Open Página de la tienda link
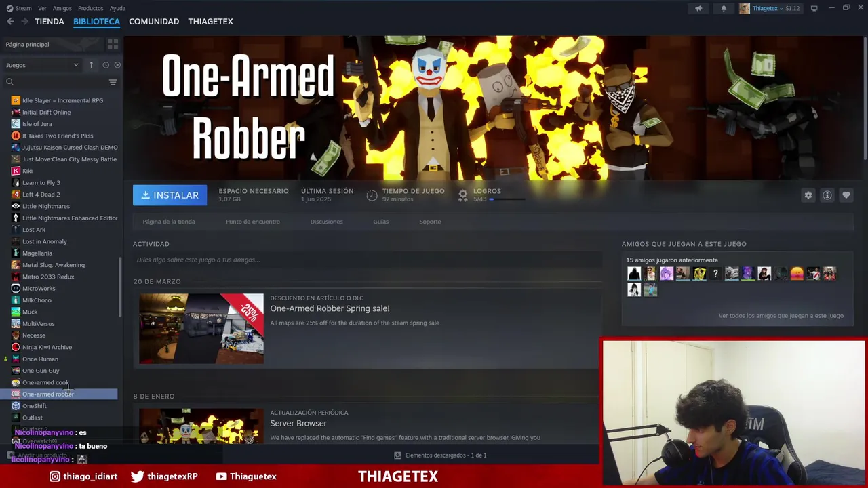The width and height of the screenshot is (868, 488). coord(169,222)
